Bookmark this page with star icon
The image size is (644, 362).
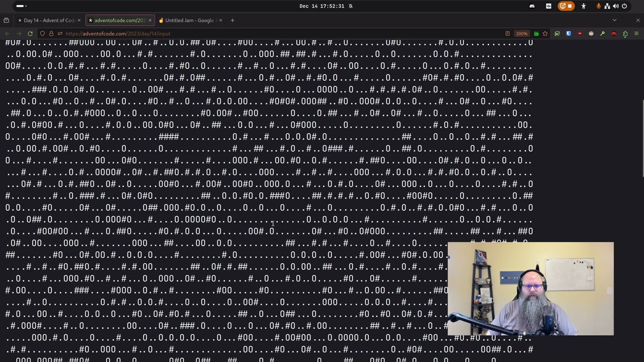[x=545, y=34]
